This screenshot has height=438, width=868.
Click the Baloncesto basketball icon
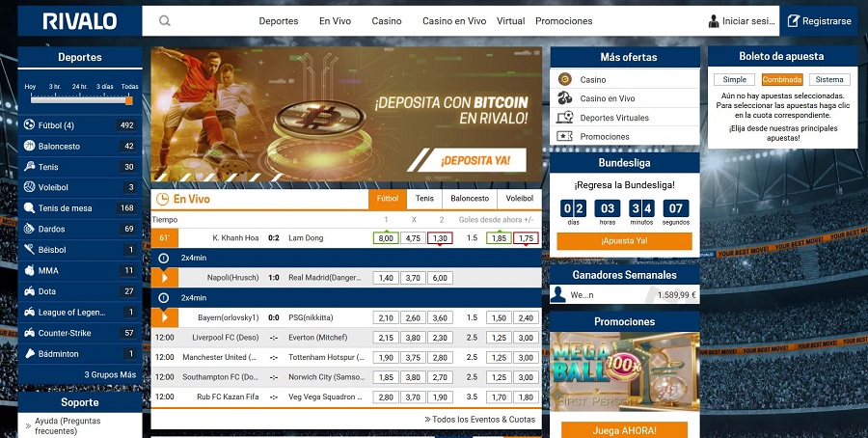29,146
